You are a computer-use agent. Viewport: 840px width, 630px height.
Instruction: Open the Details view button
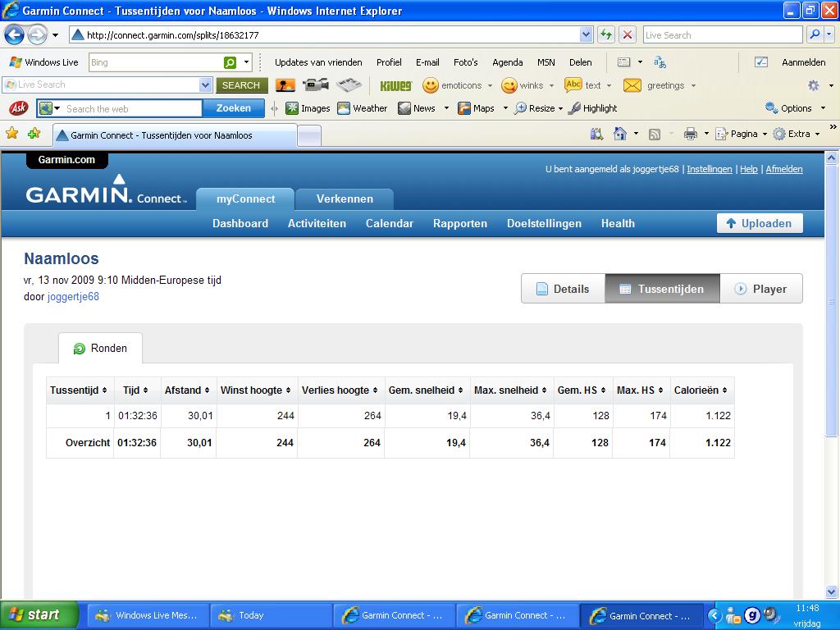pos(563,289)
